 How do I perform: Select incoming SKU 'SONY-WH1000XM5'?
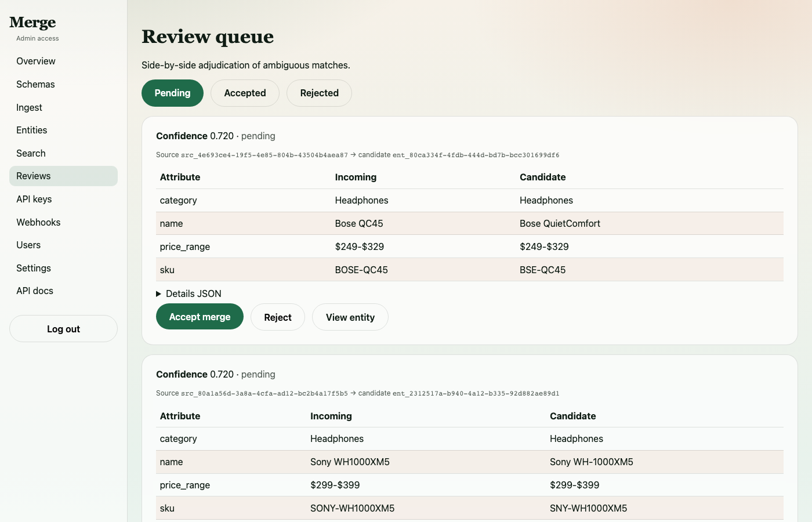pyautogui.click(x=352, y=508)
